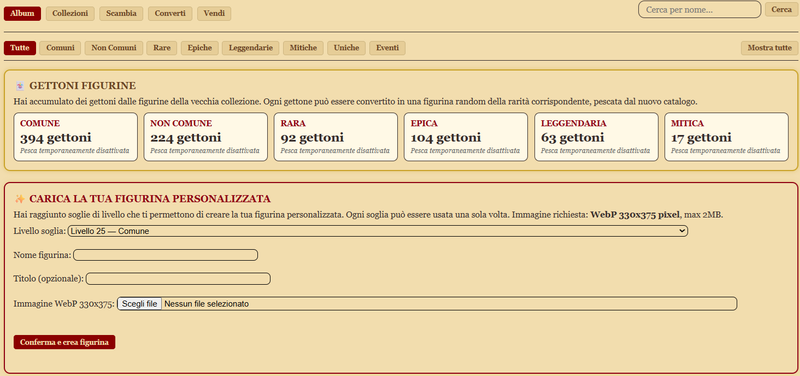
Task: Open the Album tab
Action: pyautogui.click(x=22, y=14)
